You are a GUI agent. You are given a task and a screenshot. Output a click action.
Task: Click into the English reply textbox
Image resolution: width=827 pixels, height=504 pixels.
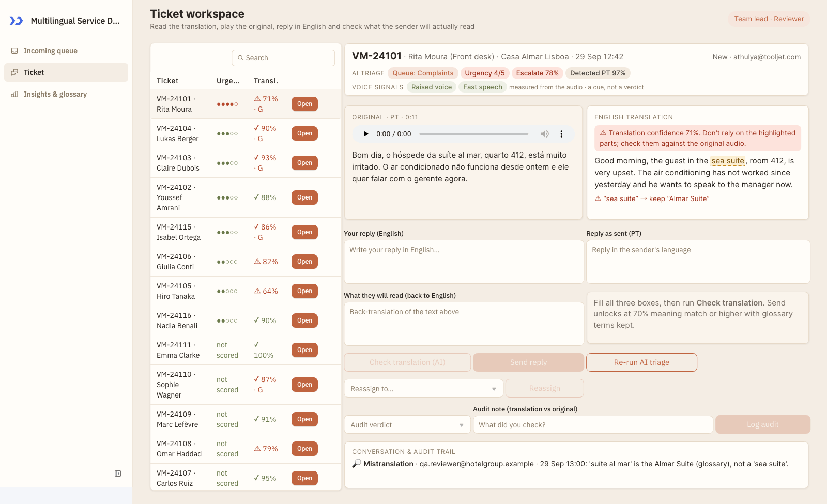(x=464, y=262)
